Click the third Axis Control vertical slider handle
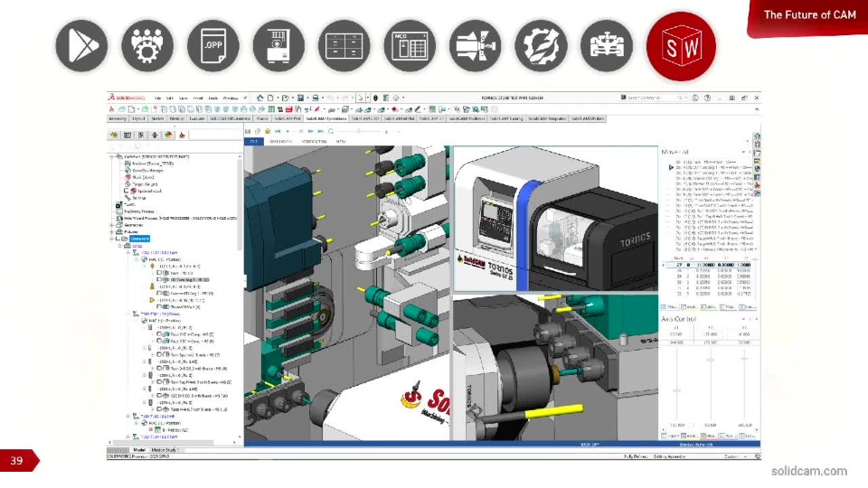 click(744, 359)
